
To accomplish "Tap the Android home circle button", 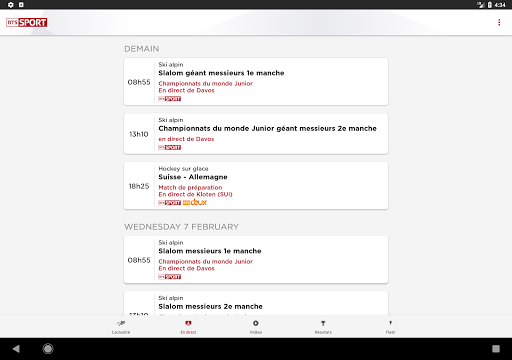I will (x=48, y=349).
